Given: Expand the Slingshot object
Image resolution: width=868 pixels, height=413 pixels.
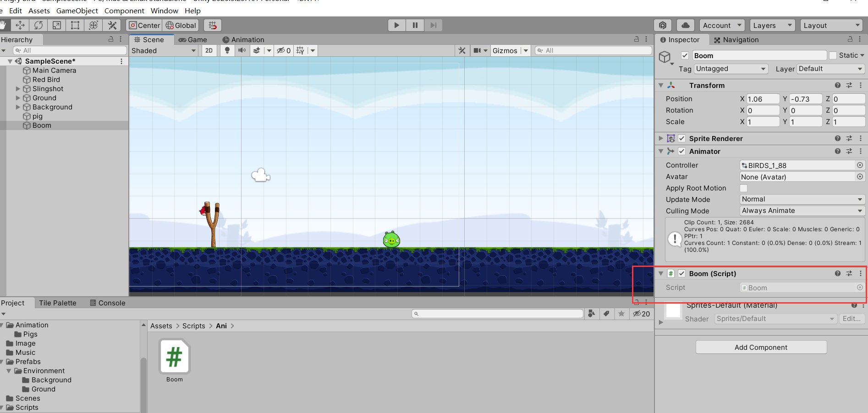Looking at the screenshot, I should pos(18,89).
